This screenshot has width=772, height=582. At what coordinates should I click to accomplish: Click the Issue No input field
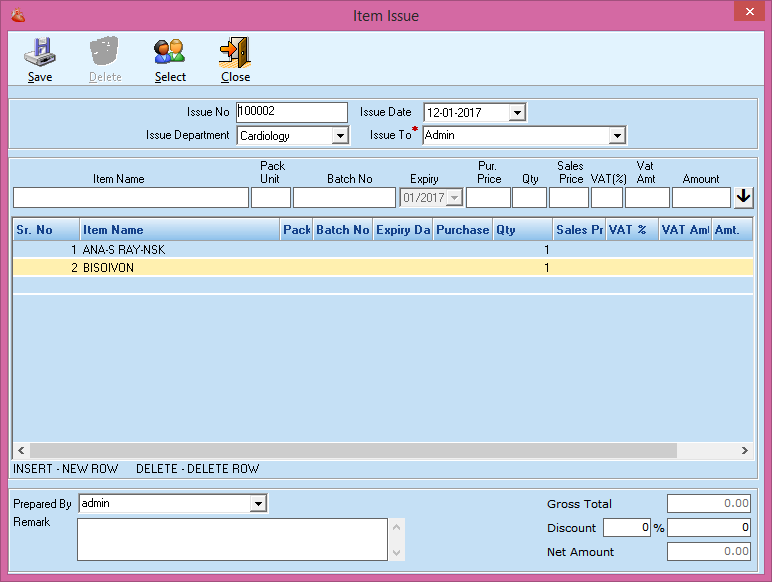[x=292, y=113]
